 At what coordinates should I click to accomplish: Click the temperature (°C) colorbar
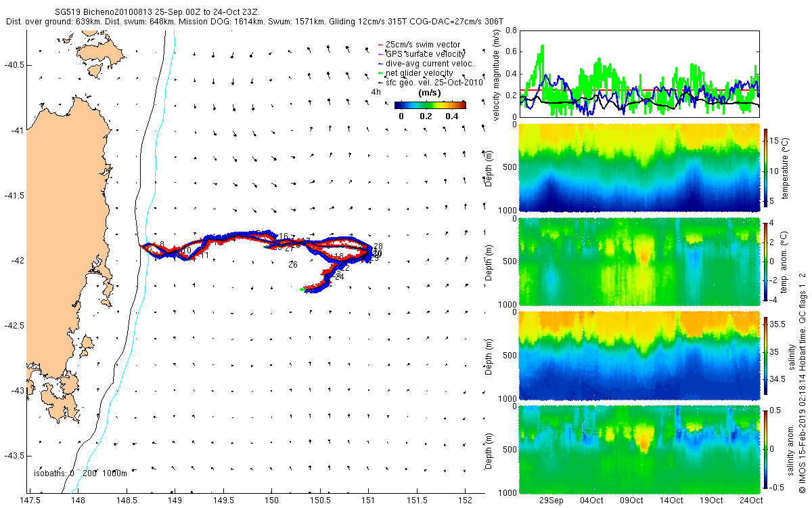(766, 167)
